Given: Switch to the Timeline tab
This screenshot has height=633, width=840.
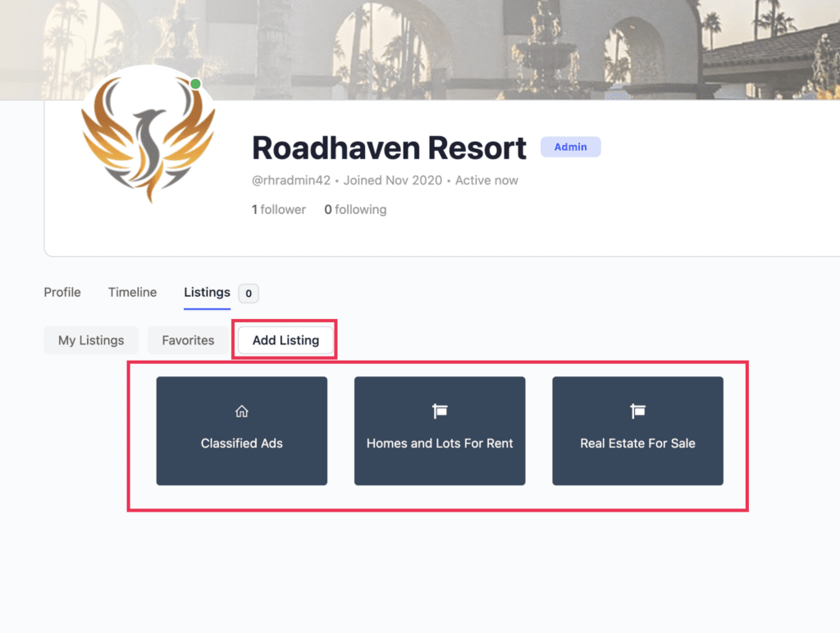Looking at the screenshot, I should 132,293.
